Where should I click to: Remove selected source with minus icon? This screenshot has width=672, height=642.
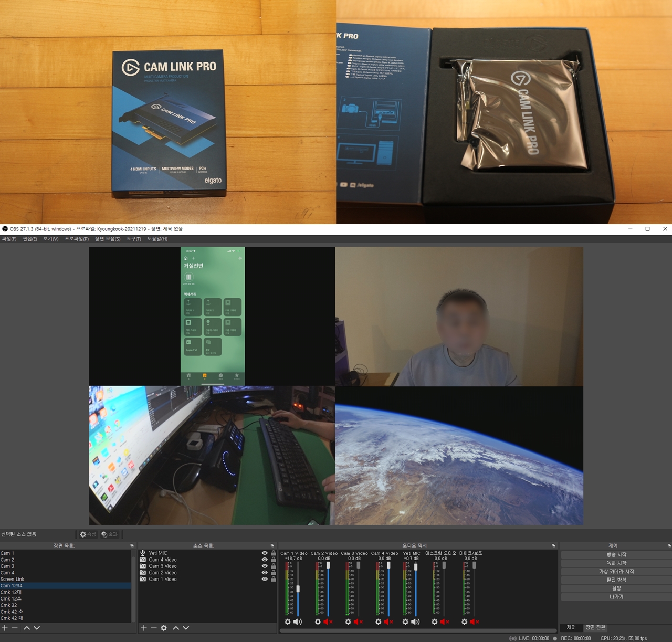point(154,628)
